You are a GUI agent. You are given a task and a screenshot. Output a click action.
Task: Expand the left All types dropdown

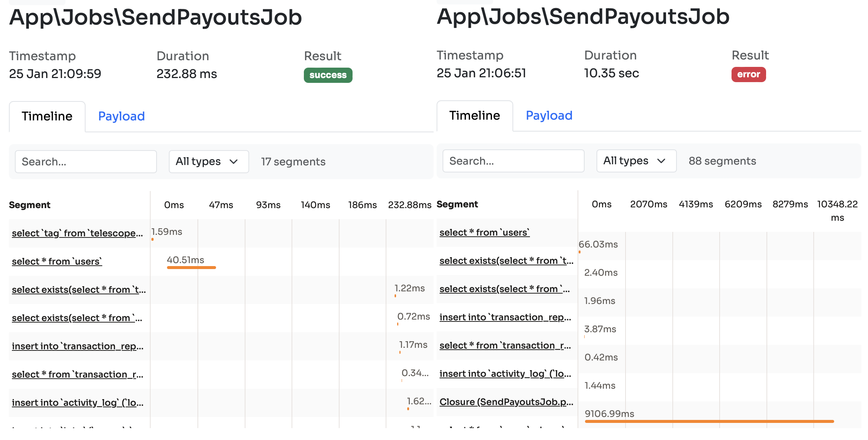(208, 162)
